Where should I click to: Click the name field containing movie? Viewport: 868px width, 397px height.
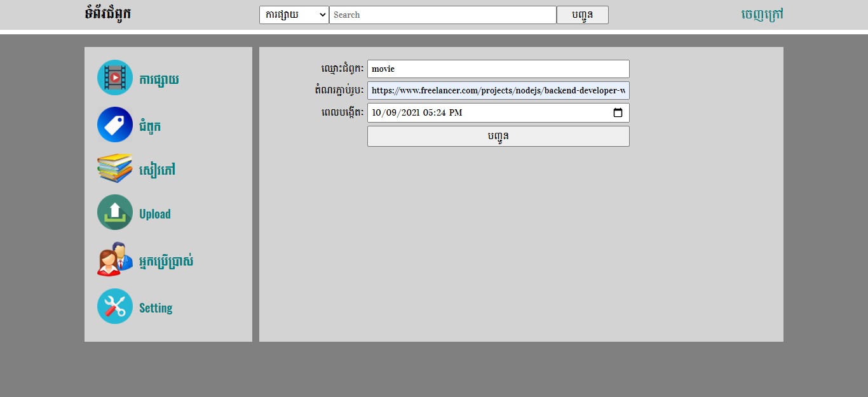tap(498, 69)
